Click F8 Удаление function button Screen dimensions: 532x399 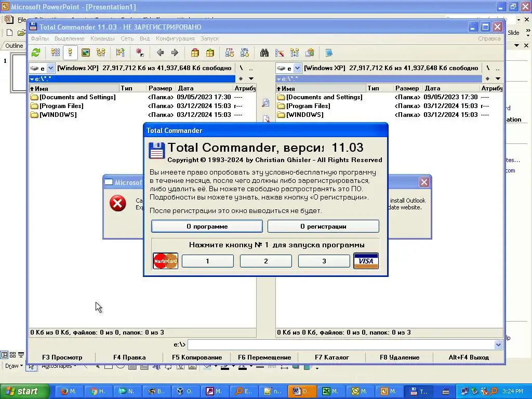(400, 357)
